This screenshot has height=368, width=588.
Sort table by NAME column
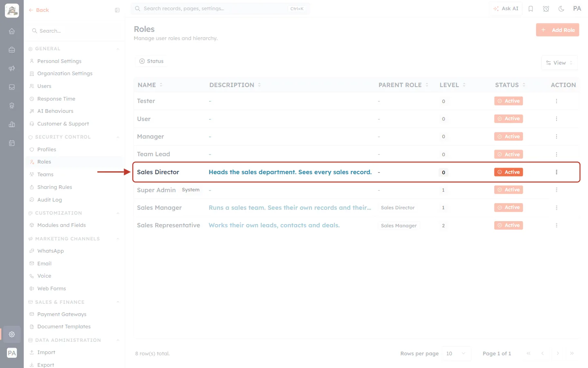pyautogui.click(x=150, y=85)
